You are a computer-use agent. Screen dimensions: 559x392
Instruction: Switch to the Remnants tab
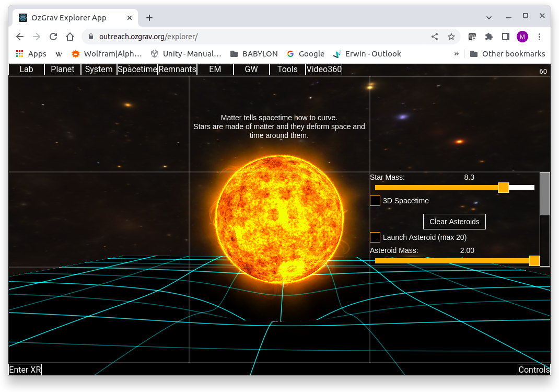tap(177, 69)
